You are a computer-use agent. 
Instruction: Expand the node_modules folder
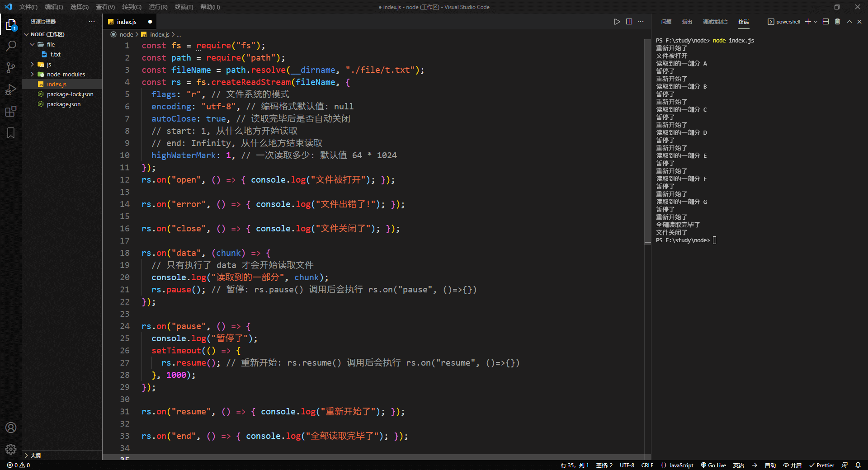coord(66,74)
